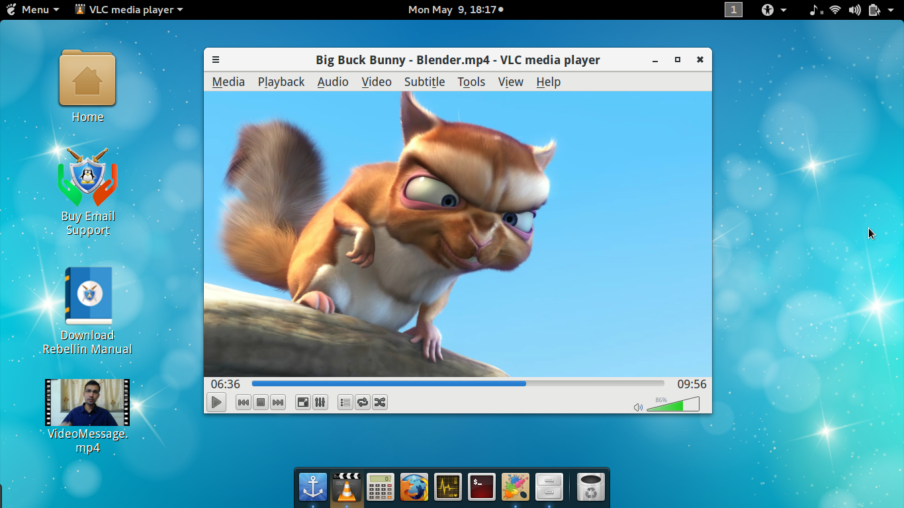
Task: Open the system monitor from the dock
Action: (x=448, y=487)
